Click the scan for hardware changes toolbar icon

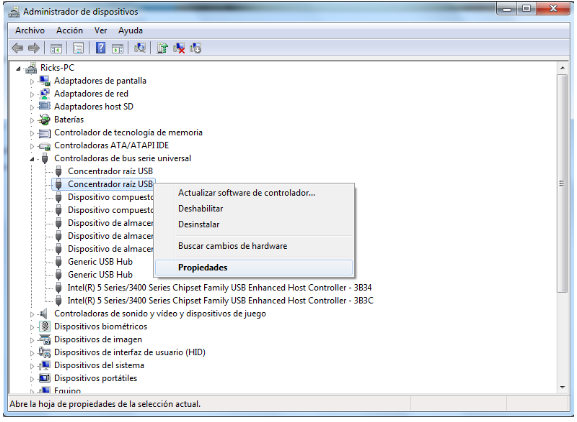click(140, 48)
